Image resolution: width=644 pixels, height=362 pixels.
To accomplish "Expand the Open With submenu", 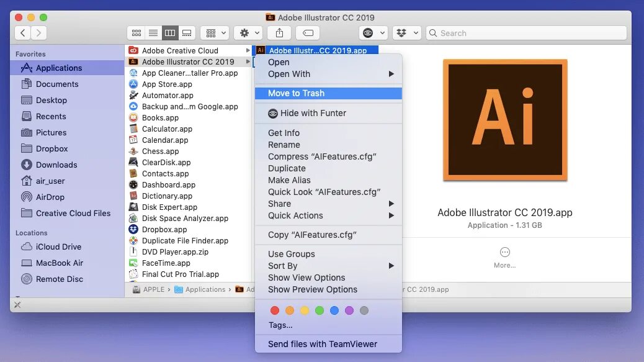I will 328,74.
